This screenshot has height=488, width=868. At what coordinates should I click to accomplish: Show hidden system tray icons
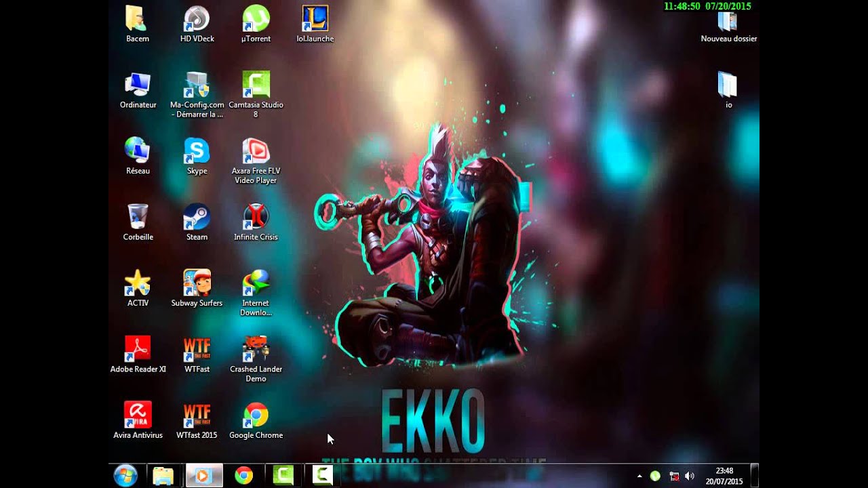click(639, 476)
